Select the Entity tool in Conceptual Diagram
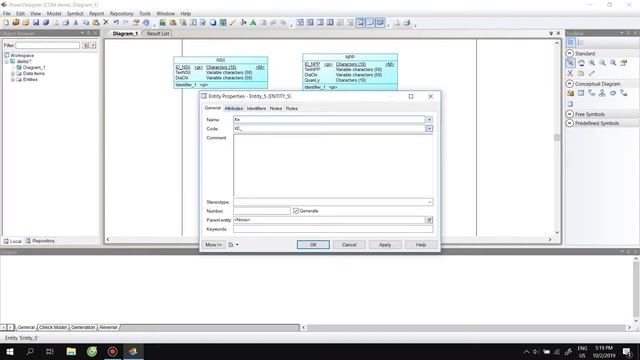This screenshot has width=640, height=360. pos(581,93)
